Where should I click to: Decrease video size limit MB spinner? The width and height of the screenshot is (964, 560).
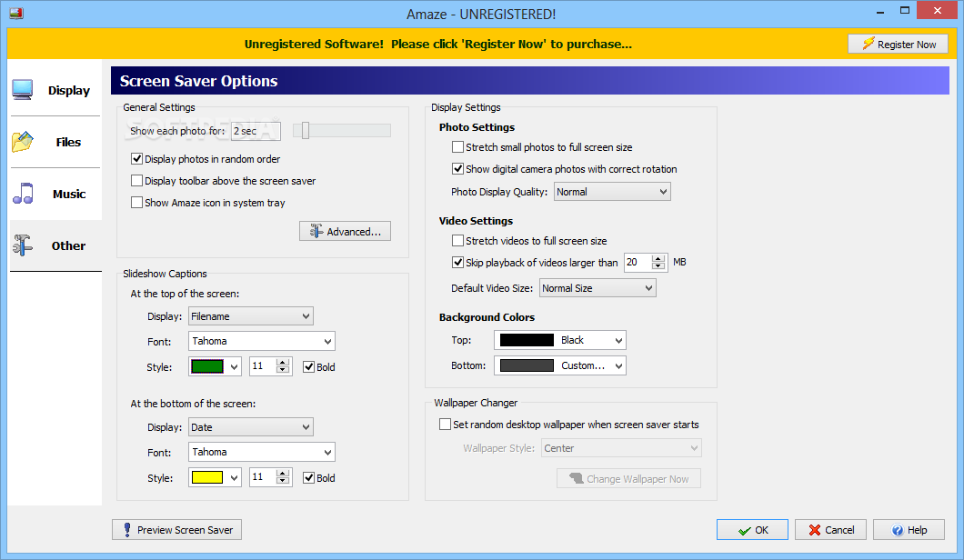coord(658,266)
